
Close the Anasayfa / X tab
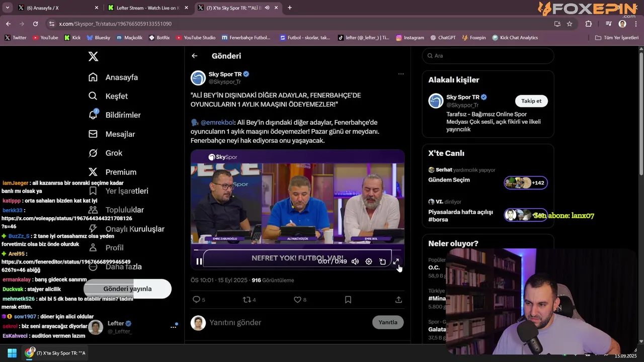click(x=97, y=8)
